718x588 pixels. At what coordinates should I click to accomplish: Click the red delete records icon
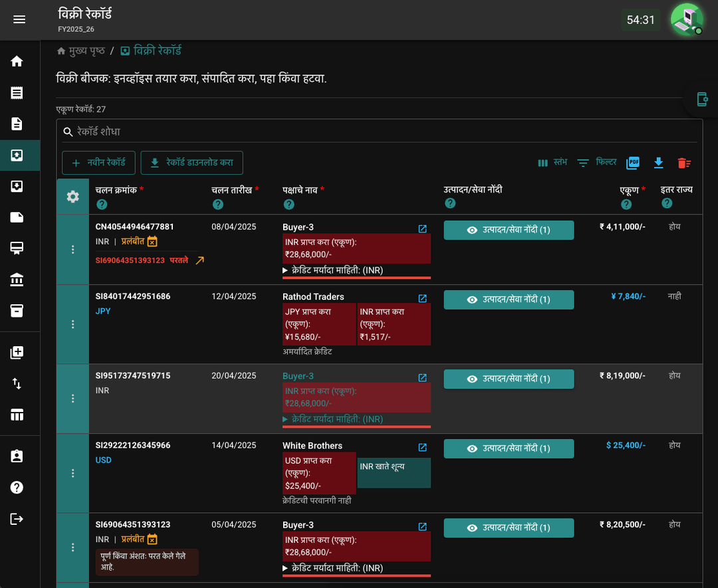pos(684,163)
